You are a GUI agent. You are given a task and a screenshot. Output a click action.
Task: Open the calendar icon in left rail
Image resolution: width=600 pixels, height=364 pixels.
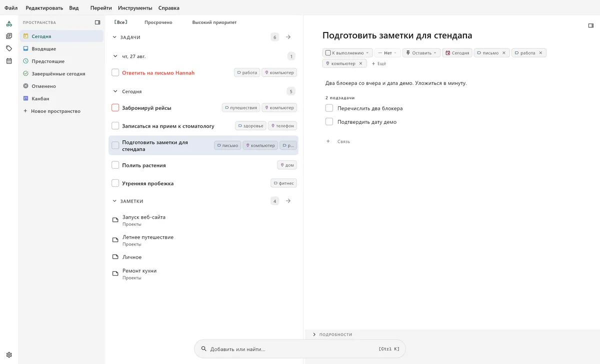pos(9,61)
